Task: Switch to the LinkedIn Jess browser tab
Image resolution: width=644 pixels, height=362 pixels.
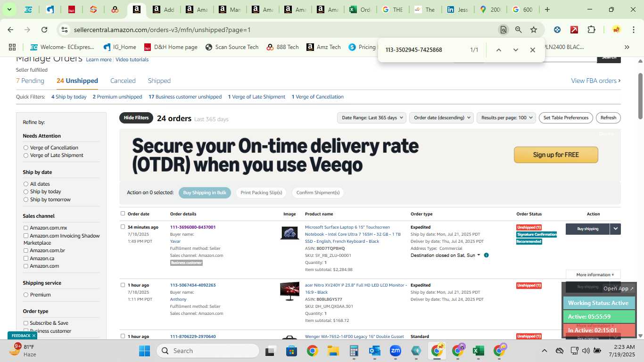Action: (x=457, y=9)
